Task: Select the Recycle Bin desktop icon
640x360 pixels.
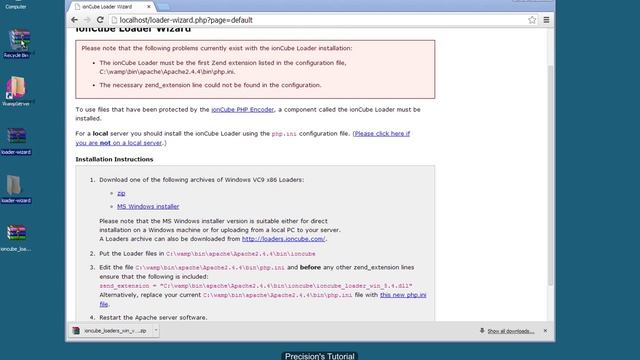Action: pyautogui.click(x=17, y=43)
